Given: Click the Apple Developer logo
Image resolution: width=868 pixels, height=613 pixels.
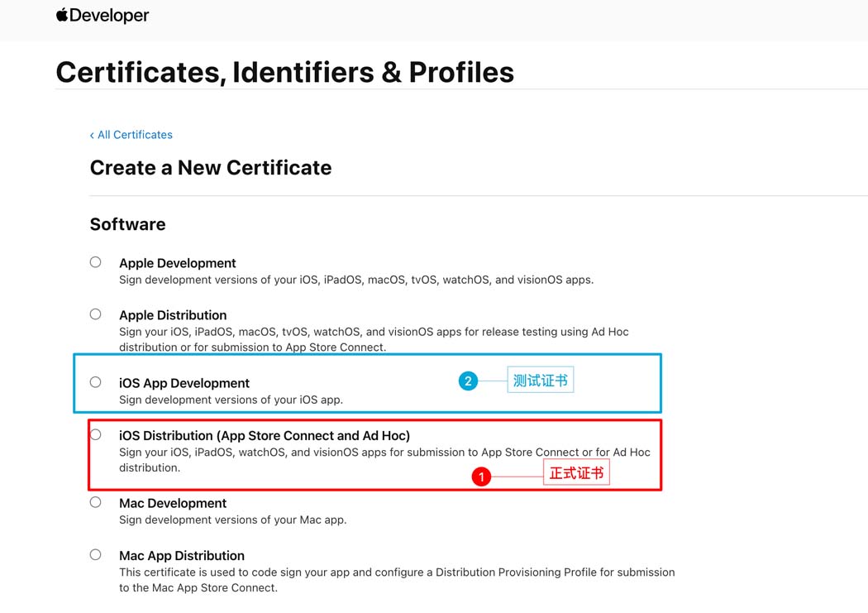Looking at the screenshot, I should (x=103, y=16).
